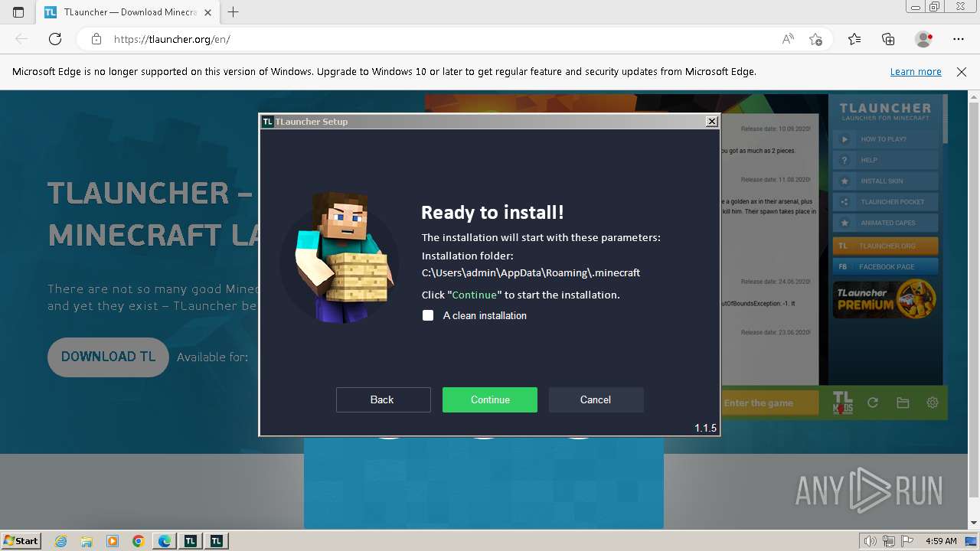
Task: Switch to second TL taskbar button
Action: click(217, 541)
